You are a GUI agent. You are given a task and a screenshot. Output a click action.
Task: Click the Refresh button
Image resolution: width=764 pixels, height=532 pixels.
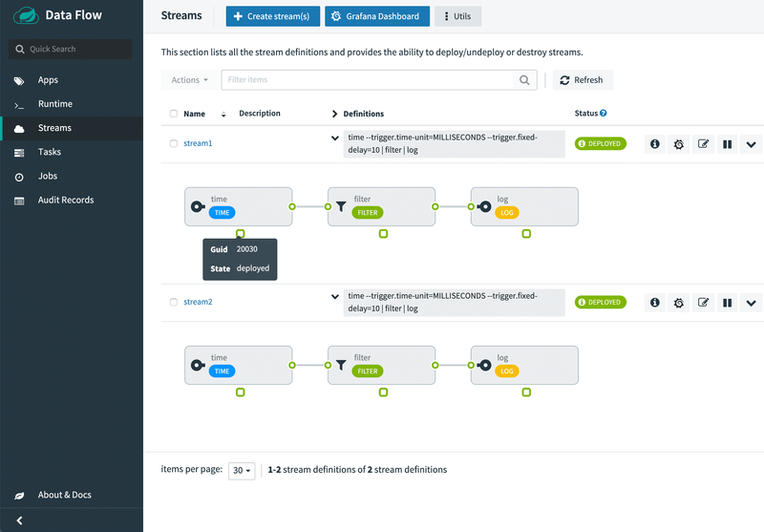(x=583, y=80)
